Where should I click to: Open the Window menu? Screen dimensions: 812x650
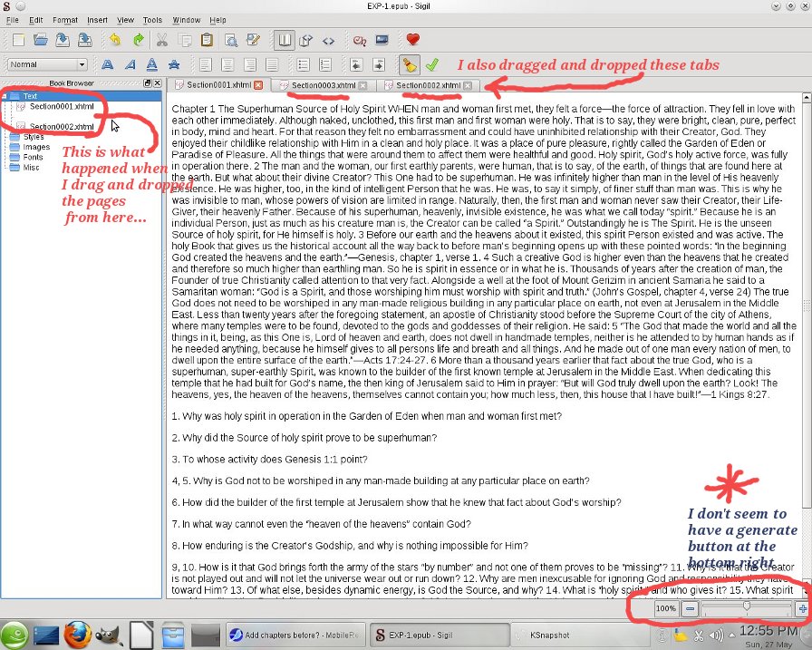[x=186, y=20]
